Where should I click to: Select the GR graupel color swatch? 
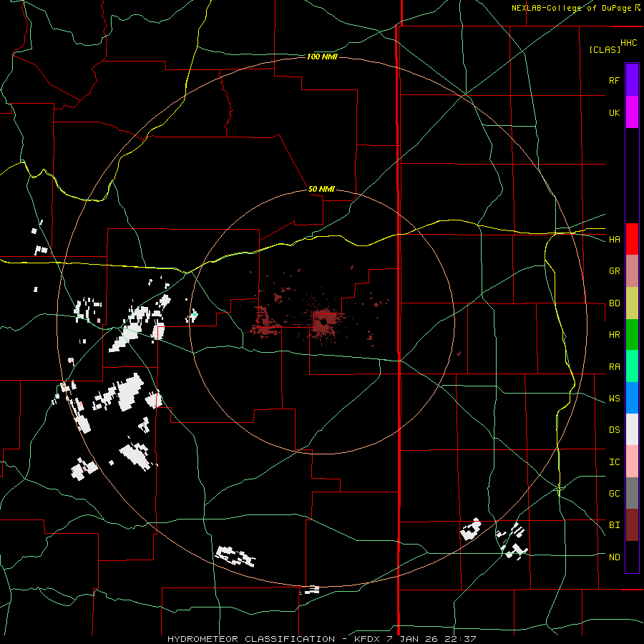632,271
